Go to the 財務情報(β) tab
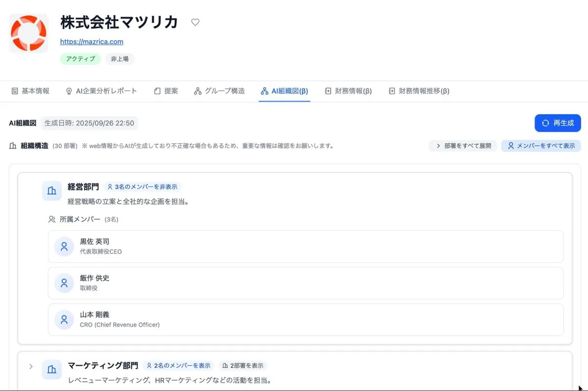Image resolution: width=588 pixels, height=391 pixels. pyautogui.click(x=348, y=91)
